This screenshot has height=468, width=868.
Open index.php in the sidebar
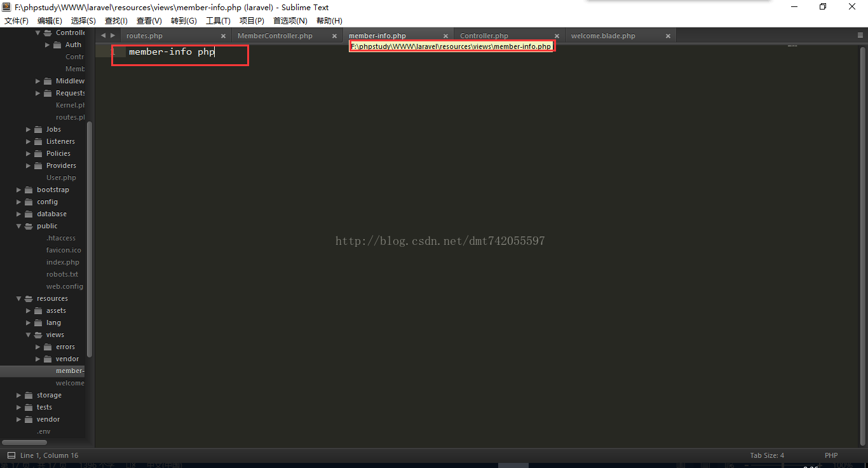click(63, 262)
